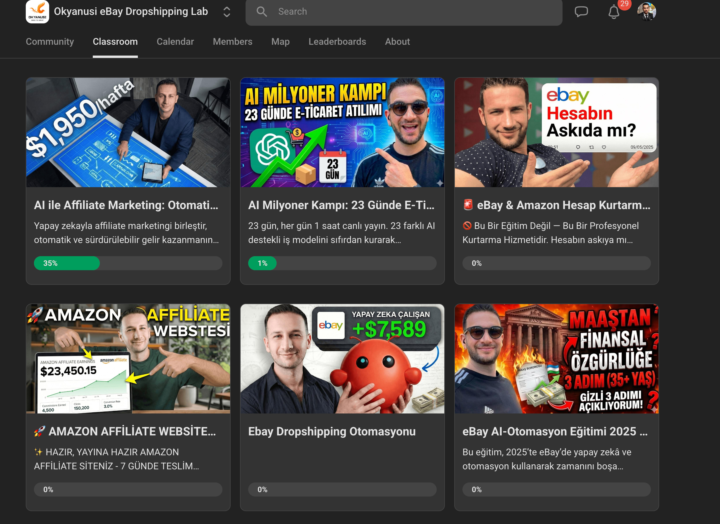720x524 pixels.
Task: Click 'HAZIR, YAYINA HAZIR AMAZON' description
Action: [116, 459]
